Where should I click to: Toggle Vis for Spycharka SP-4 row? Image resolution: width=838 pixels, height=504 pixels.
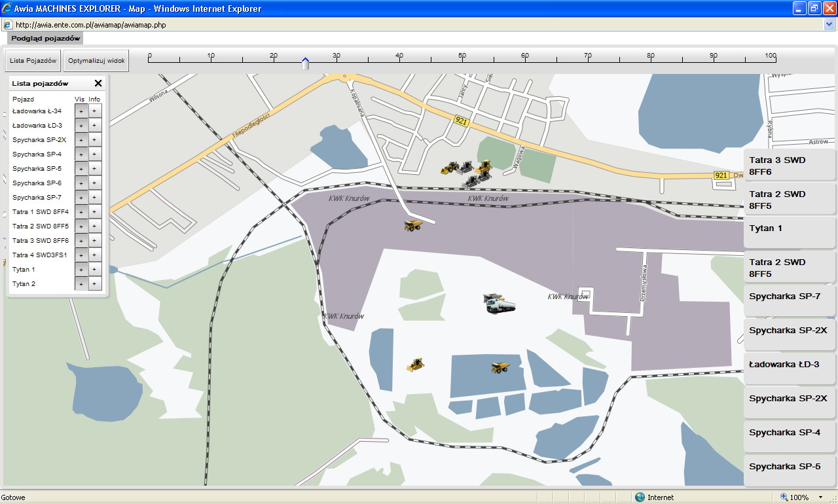point(81,154)
